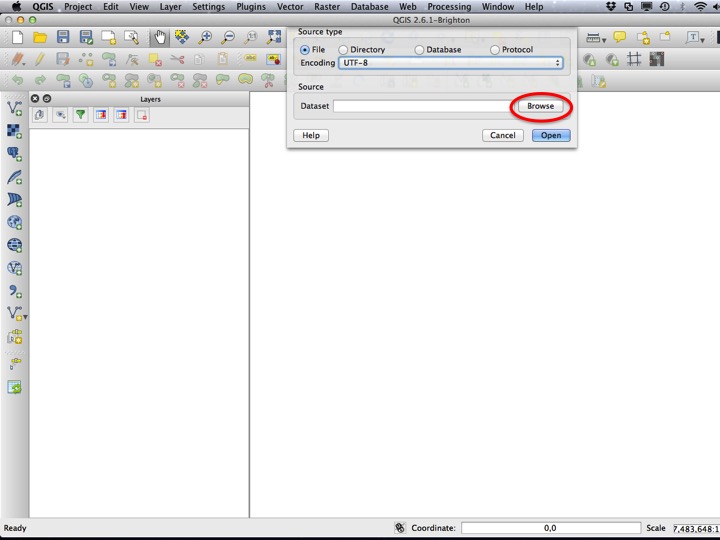The image size is (720, 540).
Task: Save the project with the floppy disk icon
Action: pos(63,37)
